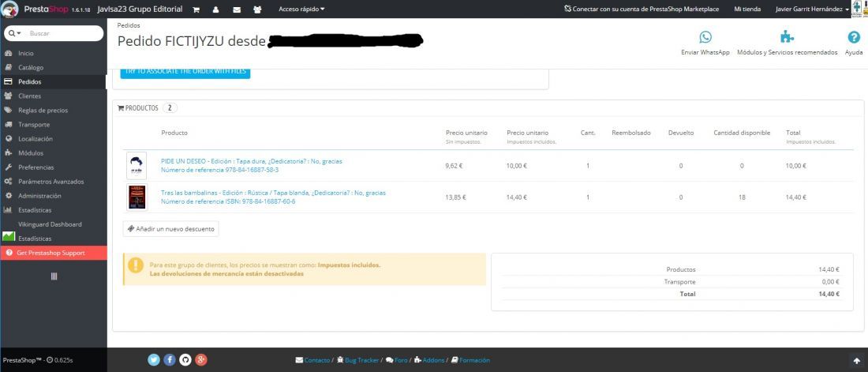This screenshot has width=868, height=372.
Task: Open Vikinguard Dashboard in sidebar
Action: tap(50, 224)
